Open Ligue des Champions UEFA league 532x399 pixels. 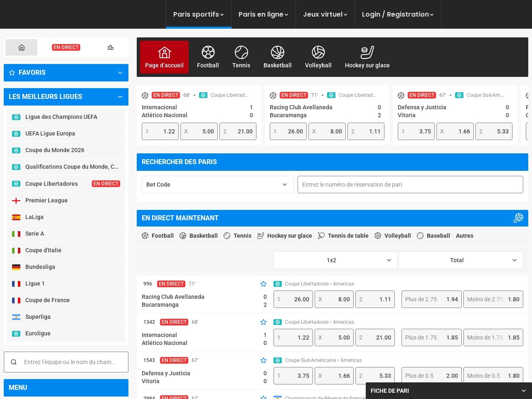click(x=66, y=117)
